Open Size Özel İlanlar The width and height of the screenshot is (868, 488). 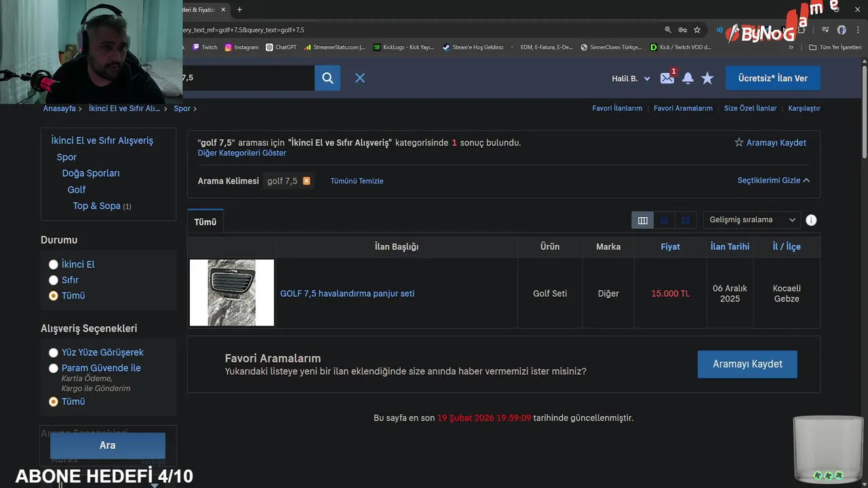(x=750, y=108)
